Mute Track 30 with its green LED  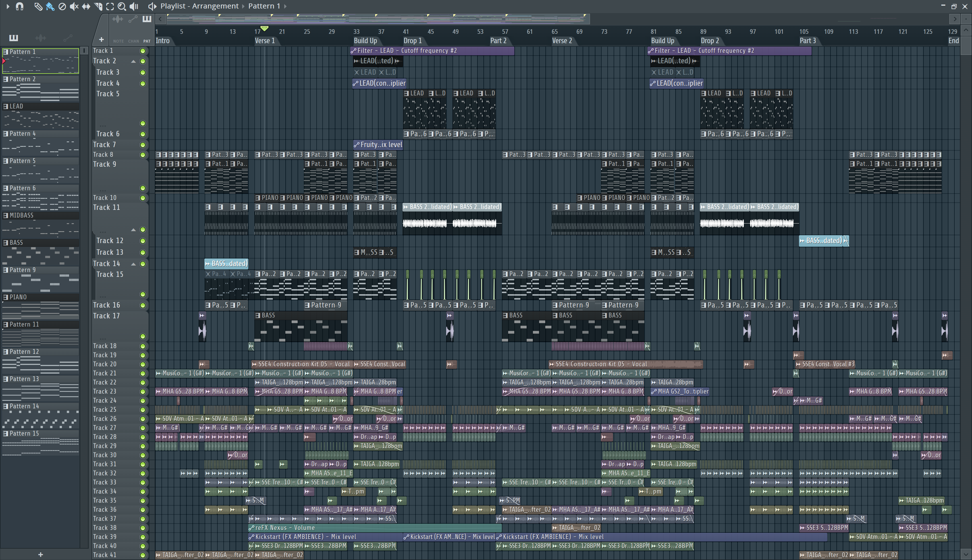143,455
